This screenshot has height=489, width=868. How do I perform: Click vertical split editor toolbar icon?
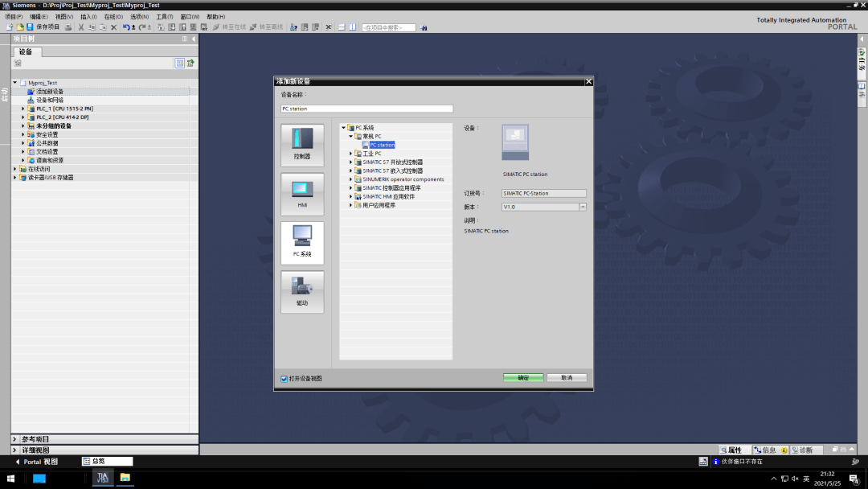(352, 27)
